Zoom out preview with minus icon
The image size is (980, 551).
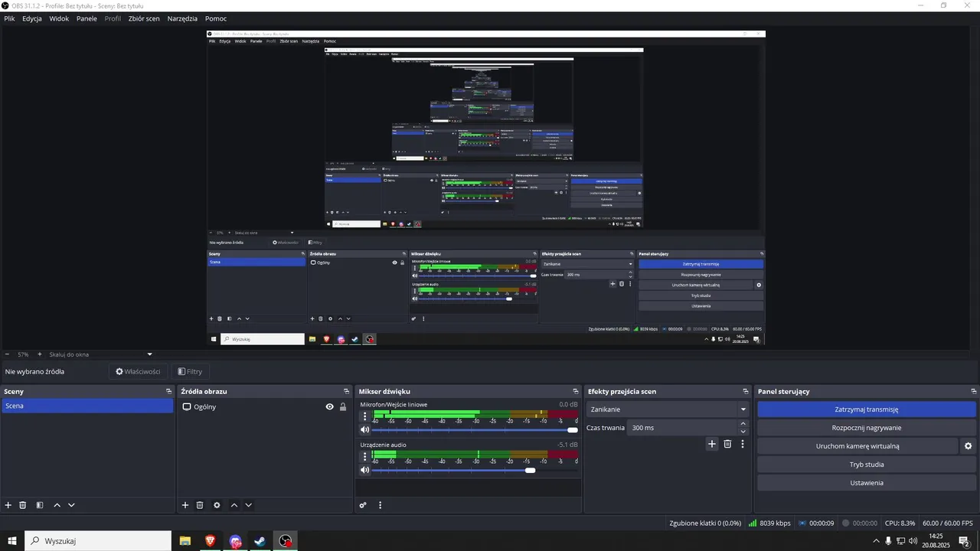click(x=7, y=354)
